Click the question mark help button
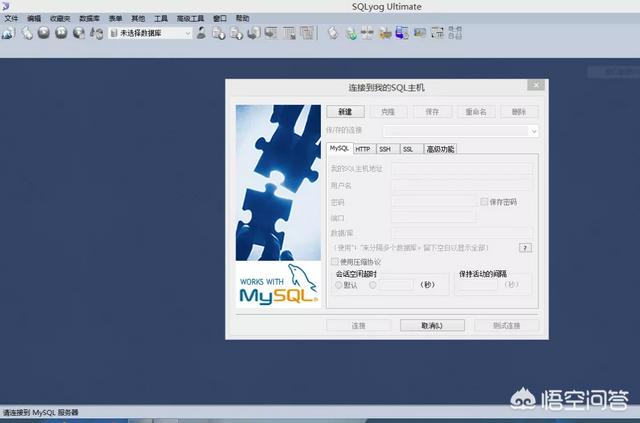Image resolution: width=640 pixels, height=423 pixels. [525, 247]
